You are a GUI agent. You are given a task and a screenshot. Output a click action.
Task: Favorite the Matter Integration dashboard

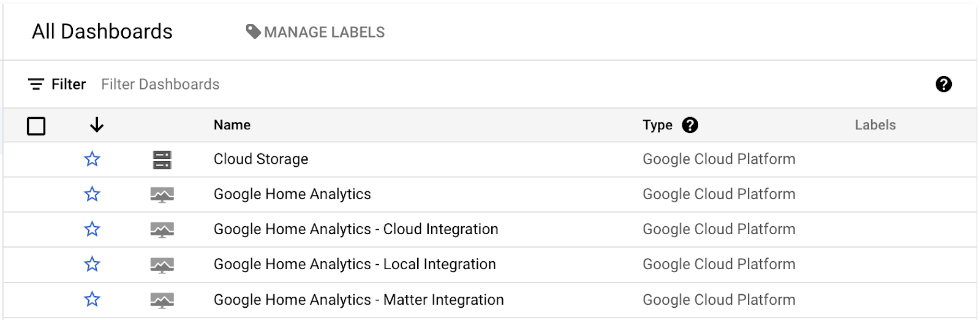tap(92, 300)
